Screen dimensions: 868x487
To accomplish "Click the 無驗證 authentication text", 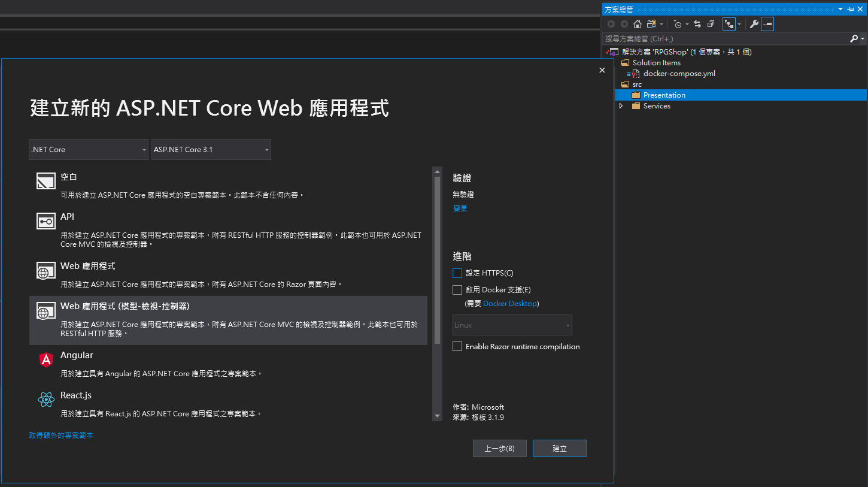I will (463, 195).
